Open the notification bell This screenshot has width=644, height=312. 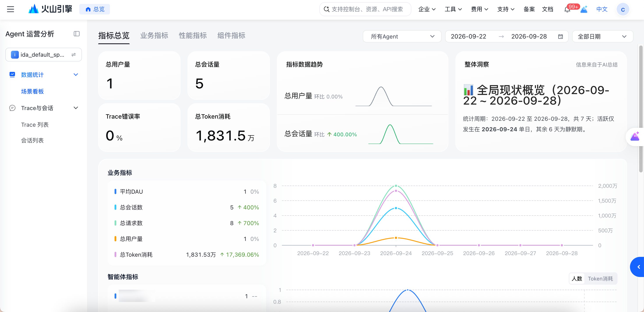[x=567, y=9]
